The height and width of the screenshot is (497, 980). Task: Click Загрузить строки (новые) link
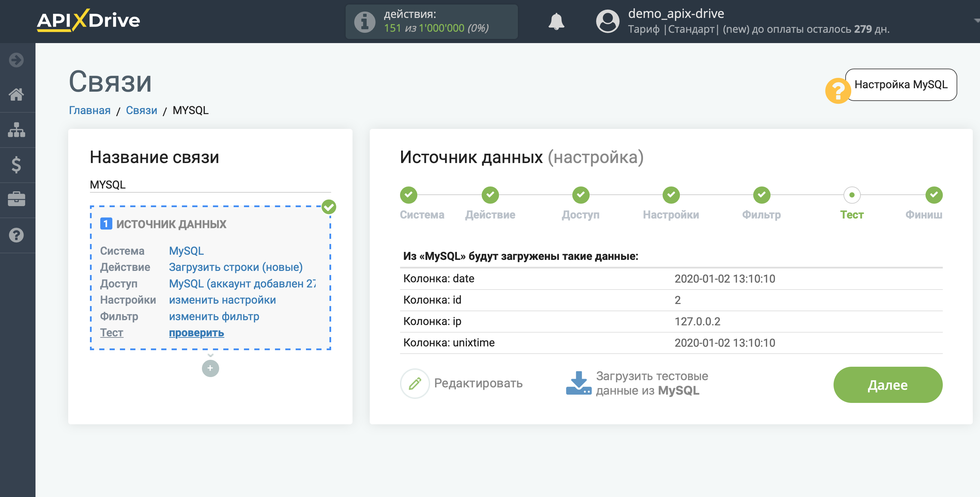point(236,267)
